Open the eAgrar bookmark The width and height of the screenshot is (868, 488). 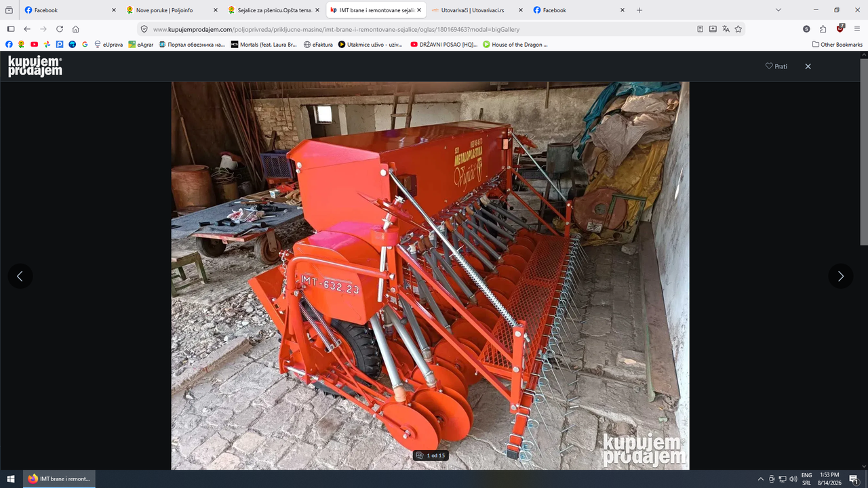pyautogui.click(x=141, y=44)
